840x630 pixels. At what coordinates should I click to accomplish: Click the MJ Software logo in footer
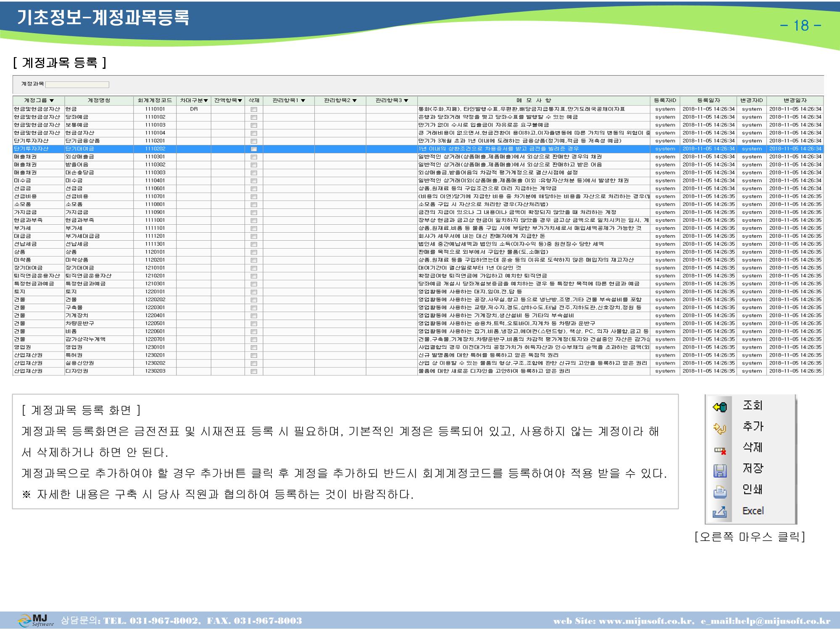(36, 620)
